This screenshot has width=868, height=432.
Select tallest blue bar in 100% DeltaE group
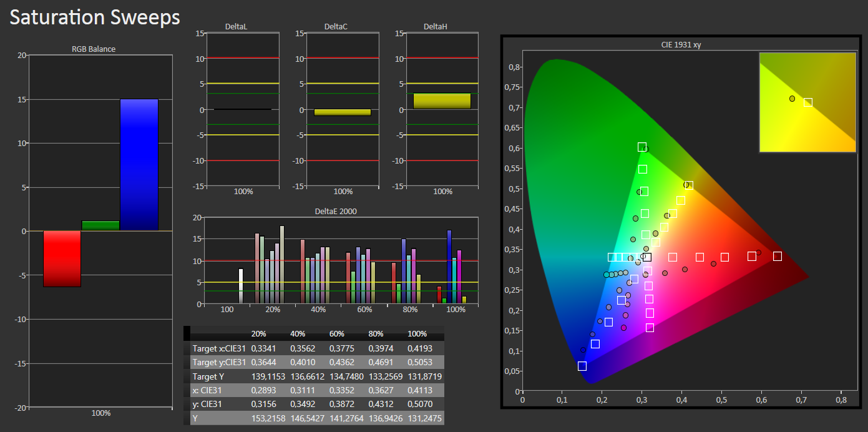pyautogui.click(x=449, y=267)
